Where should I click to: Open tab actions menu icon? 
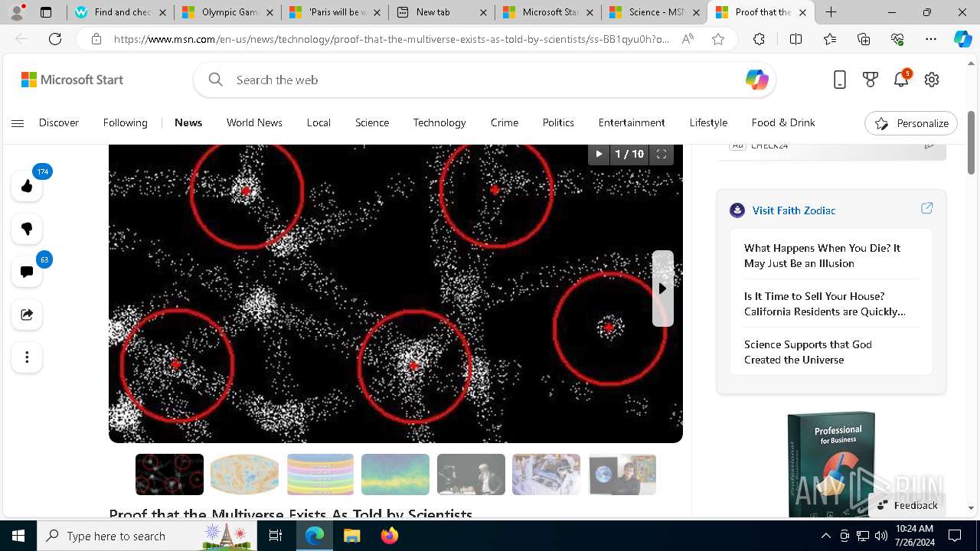[x=46, y=12]
